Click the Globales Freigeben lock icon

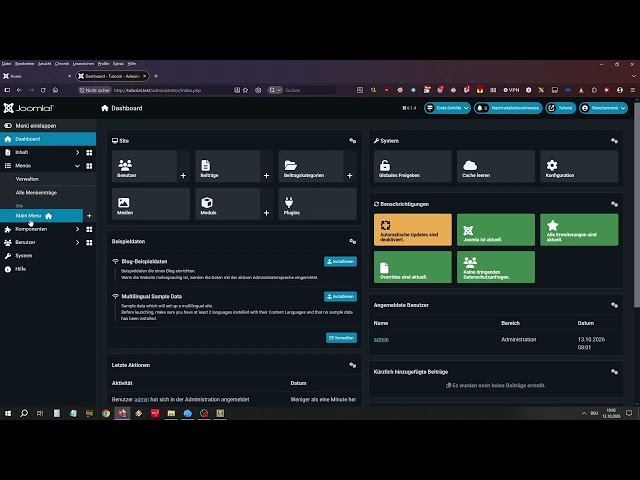[384, 165]
